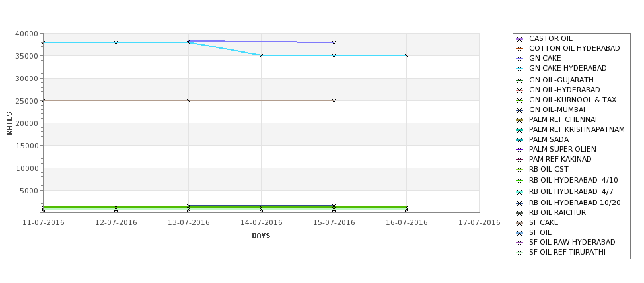The height and width of the screenshot is (283, 644).
Task: Click the DAYS x-axis title
Action: point(261,236)
